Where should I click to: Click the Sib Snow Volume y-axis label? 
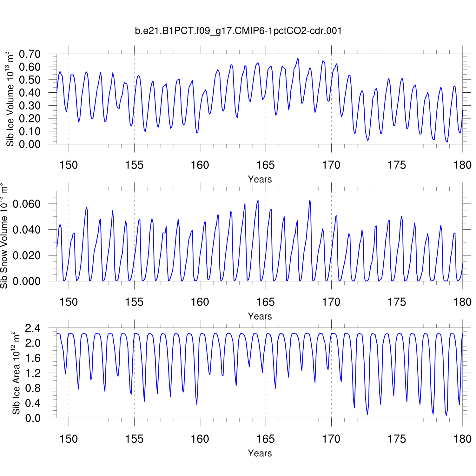(x=4, y=236)
